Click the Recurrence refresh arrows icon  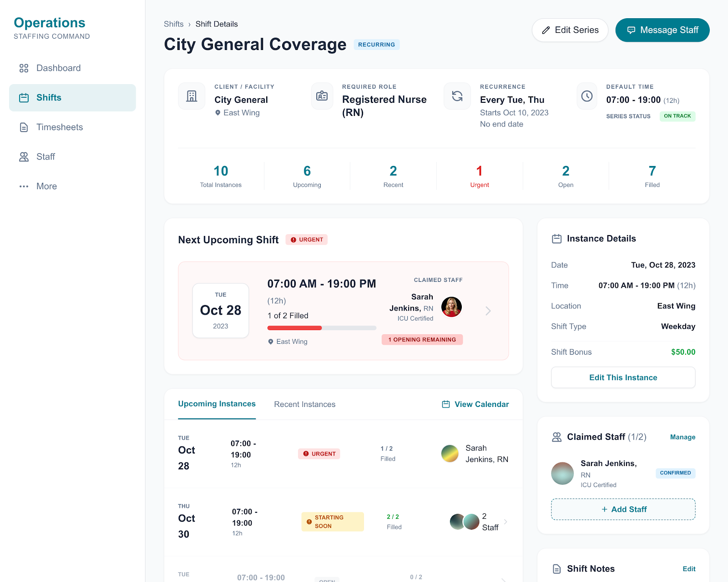pos(457,96)
